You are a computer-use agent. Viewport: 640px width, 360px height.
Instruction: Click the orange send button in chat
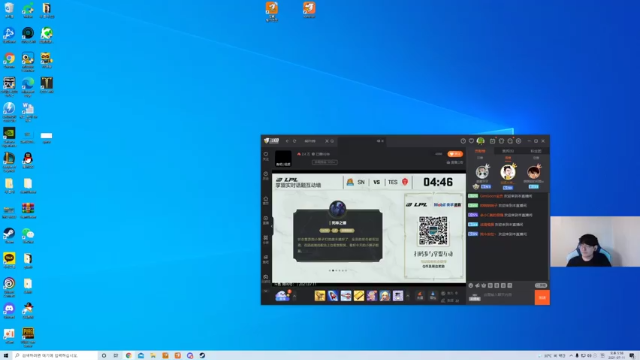point(542,298)
